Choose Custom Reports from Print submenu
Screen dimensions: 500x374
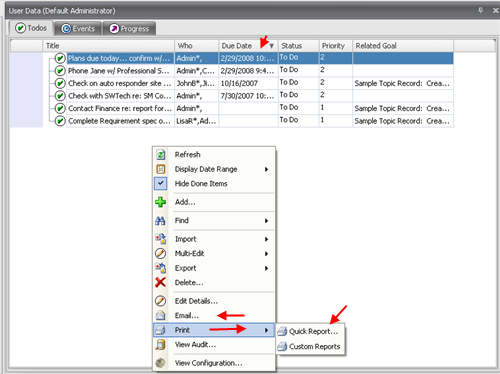[x=310, y=347]
